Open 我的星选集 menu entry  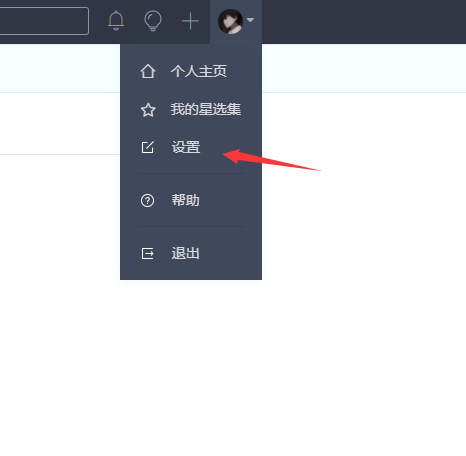(x=206, y=109)
